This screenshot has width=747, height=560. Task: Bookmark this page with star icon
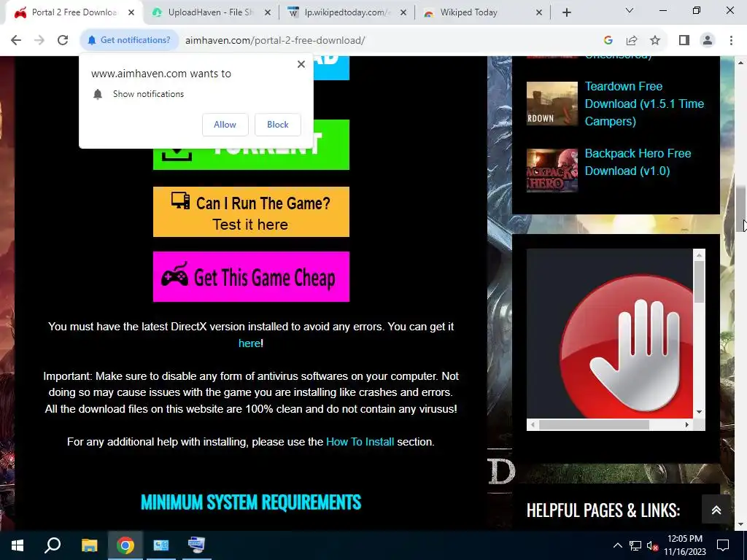[x=655, y=41]
